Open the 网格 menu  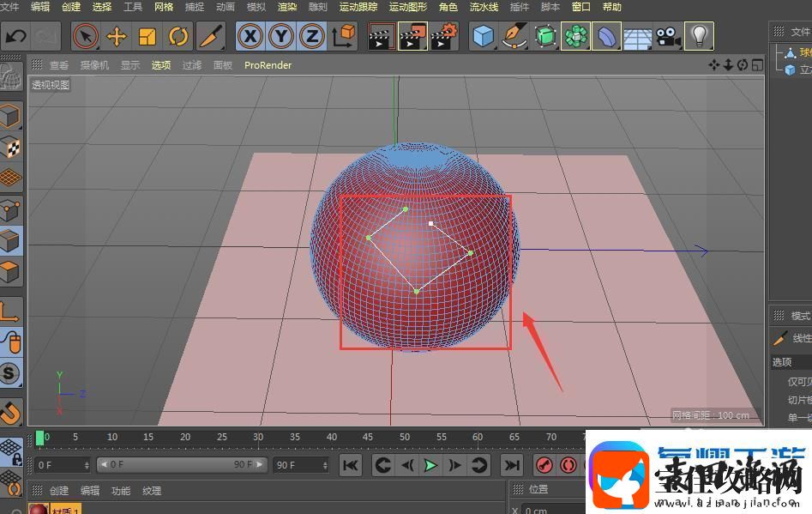point(164,7)
